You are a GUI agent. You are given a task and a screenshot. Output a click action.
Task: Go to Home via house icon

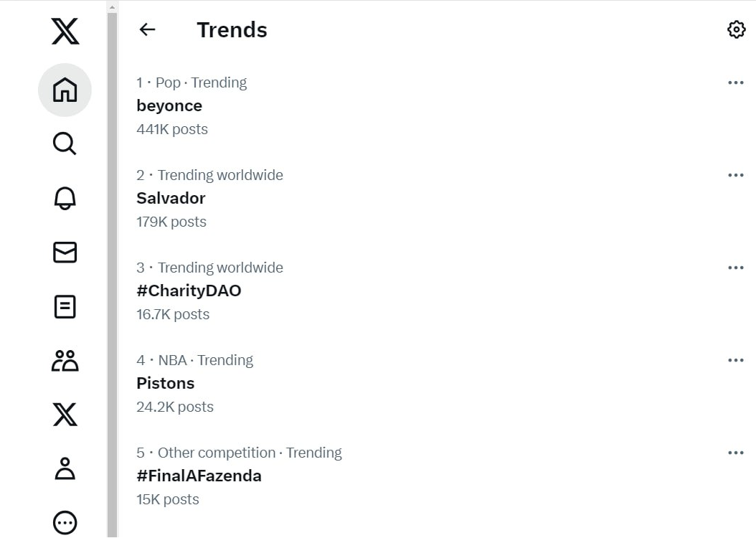[65, 90]
